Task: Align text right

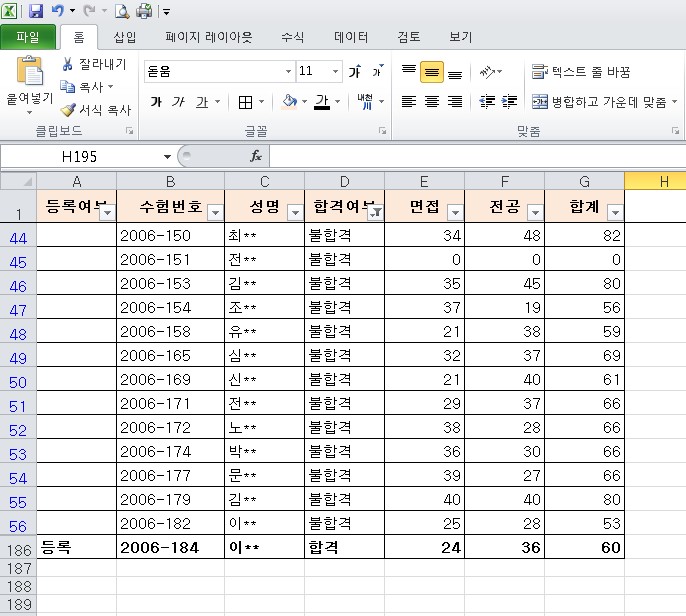Action: [x=455, y=102]
